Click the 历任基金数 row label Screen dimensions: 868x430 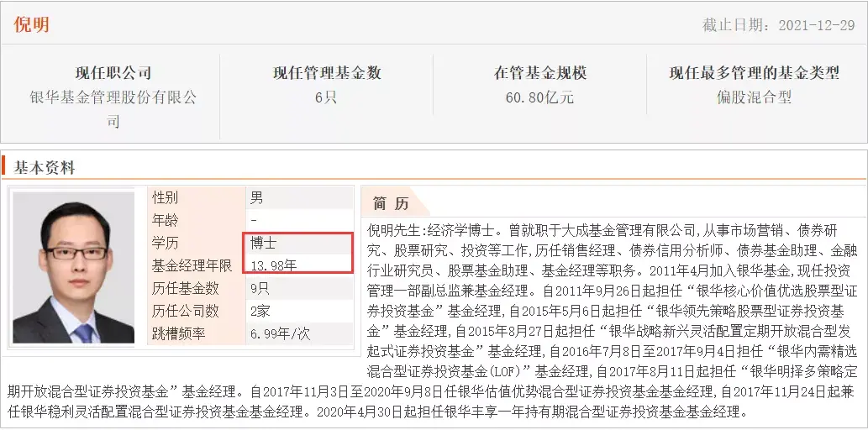coord(185,288)
